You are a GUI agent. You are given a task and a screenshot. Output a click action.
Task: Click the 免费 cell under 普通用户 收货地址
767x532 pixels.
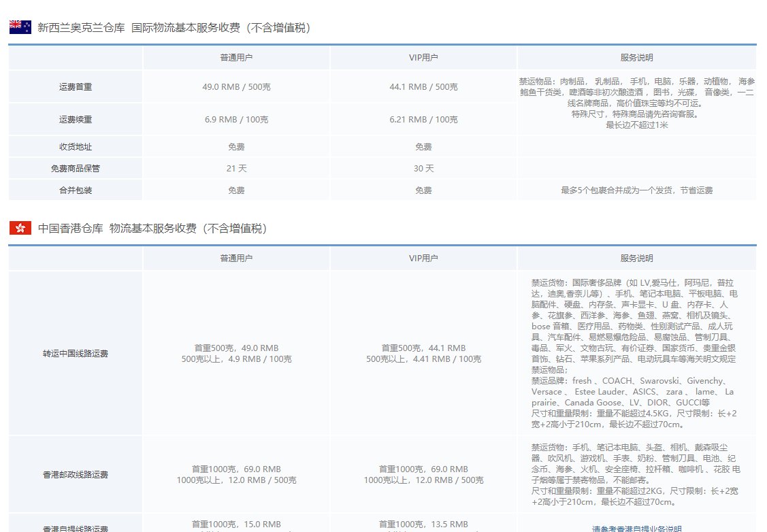[x=236, y=146]
